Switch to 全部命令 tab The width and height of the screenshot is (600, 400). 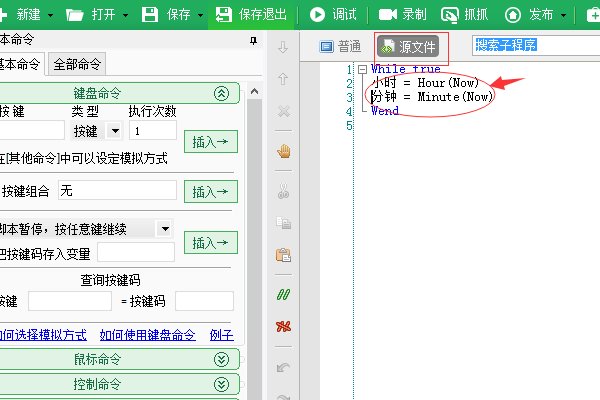tap(77, 64)
